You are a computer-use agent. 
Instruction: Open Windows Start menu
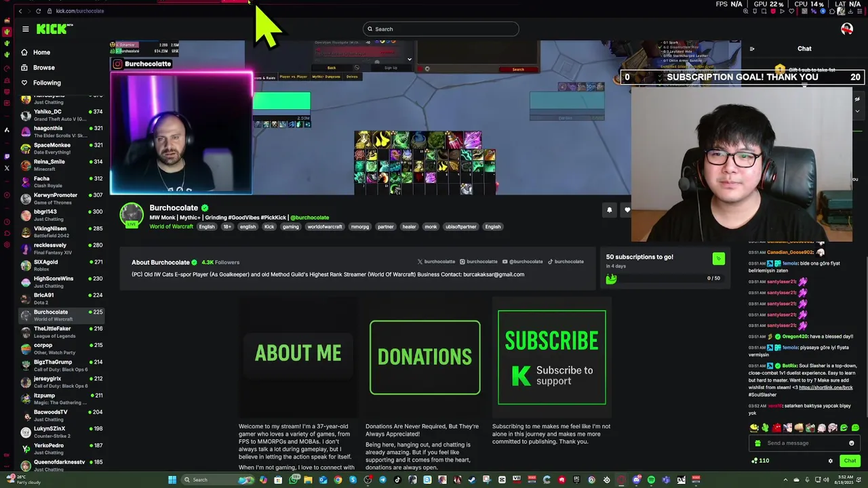(x=172, y=480)
